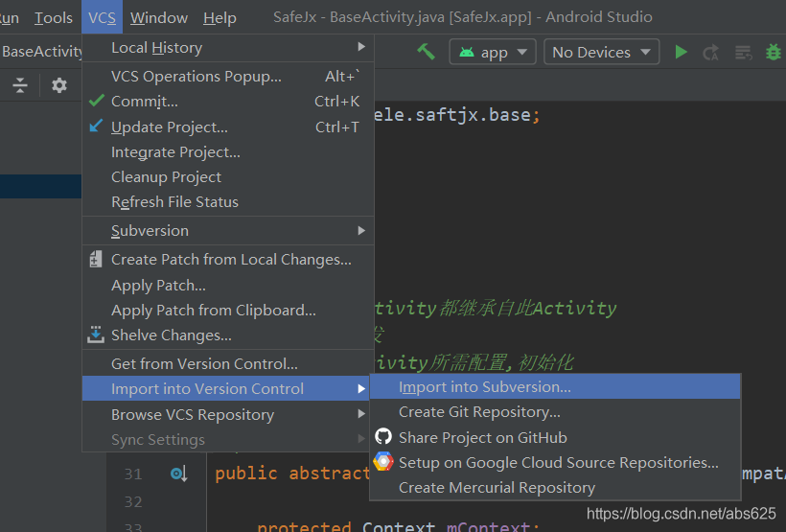Open the Window menu
This screenshot has width=786, height=532.
(159, 17)
